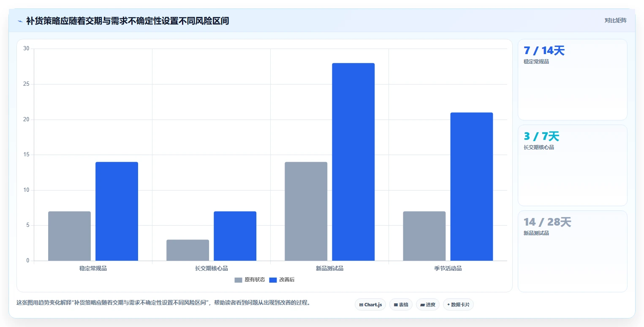Screen dimensions: 644x327
Task: Click the y-axis value 10
Action: coord(26,190)
